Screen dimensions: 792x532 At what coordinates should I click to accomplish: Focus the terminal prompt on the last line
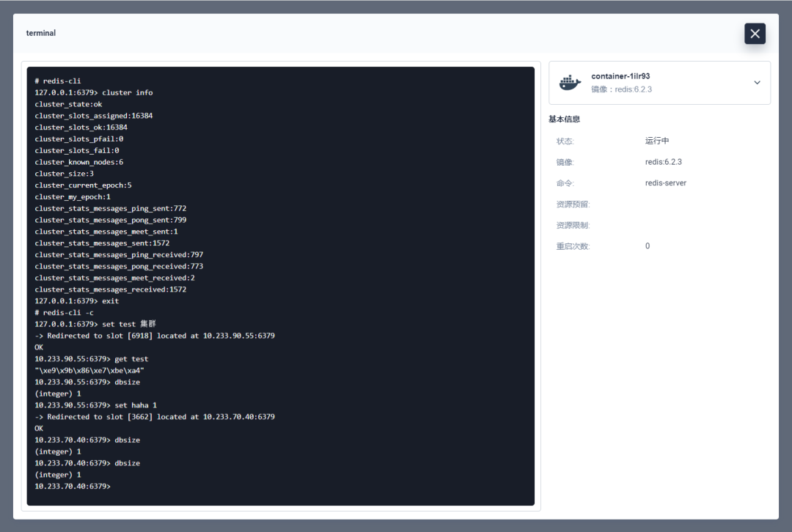pyautogui.click(x=73, y=486)
